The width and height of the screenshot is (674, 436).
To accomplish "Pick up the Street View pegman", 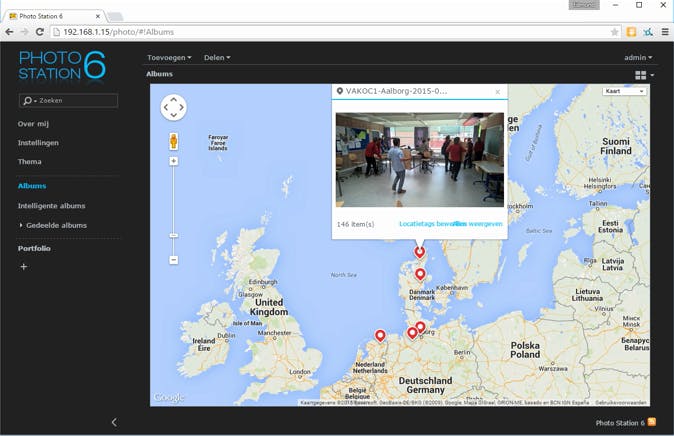I will tap(174, 141).
